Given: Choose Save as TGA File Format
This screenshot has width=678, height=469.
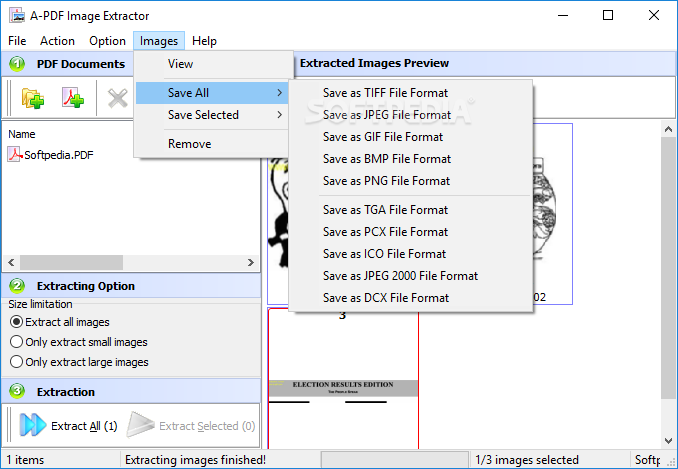Looking at the screenshot, I should pos(410,210).
